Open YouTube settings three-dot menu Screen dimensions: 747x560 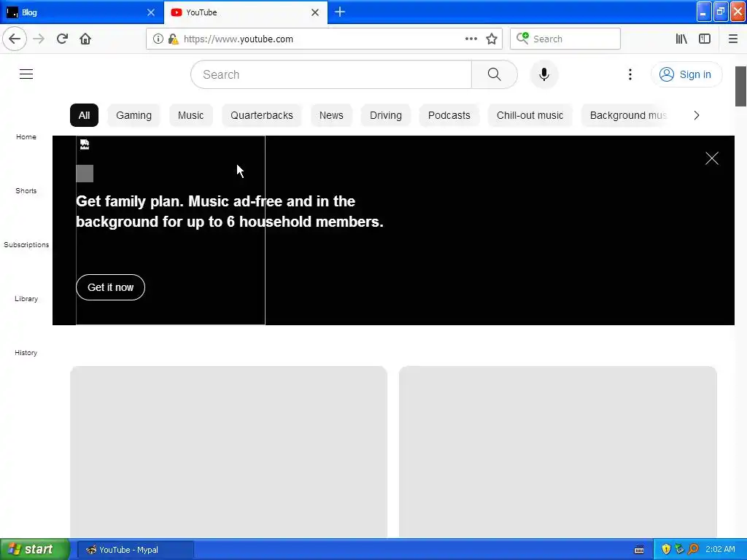[x=630, y=74]
